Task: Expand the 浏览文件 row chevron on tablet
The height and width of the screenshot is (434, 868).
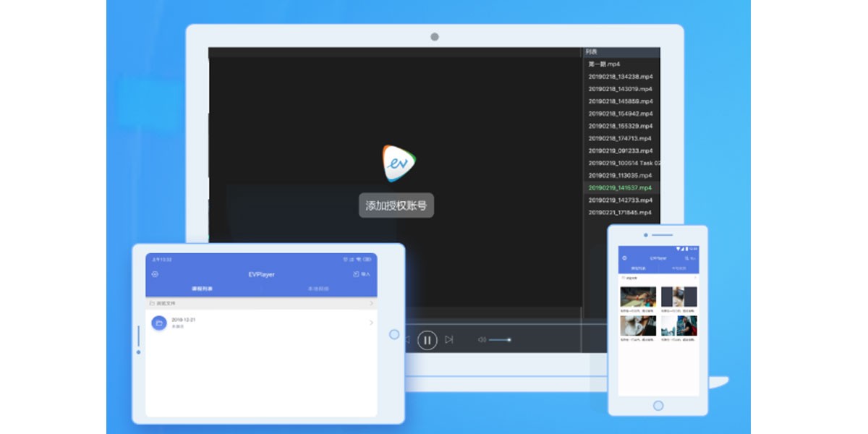Action: click(x=373, y=303)
